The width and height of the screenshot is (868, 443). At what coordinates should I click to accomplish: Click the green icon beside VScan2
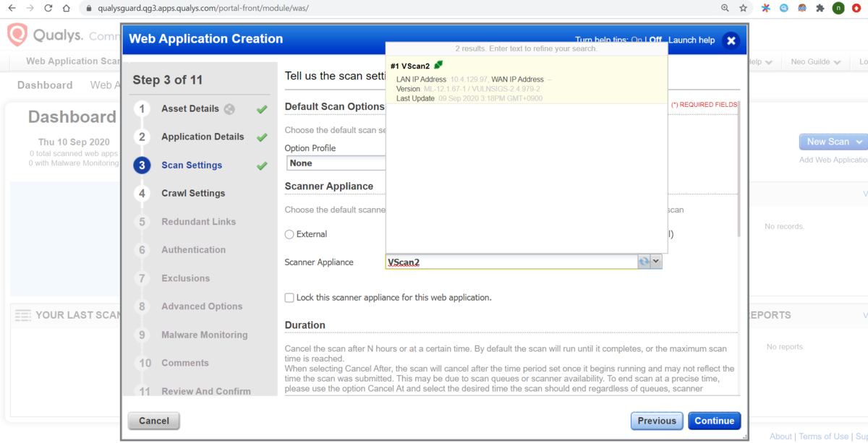[438, 66]
